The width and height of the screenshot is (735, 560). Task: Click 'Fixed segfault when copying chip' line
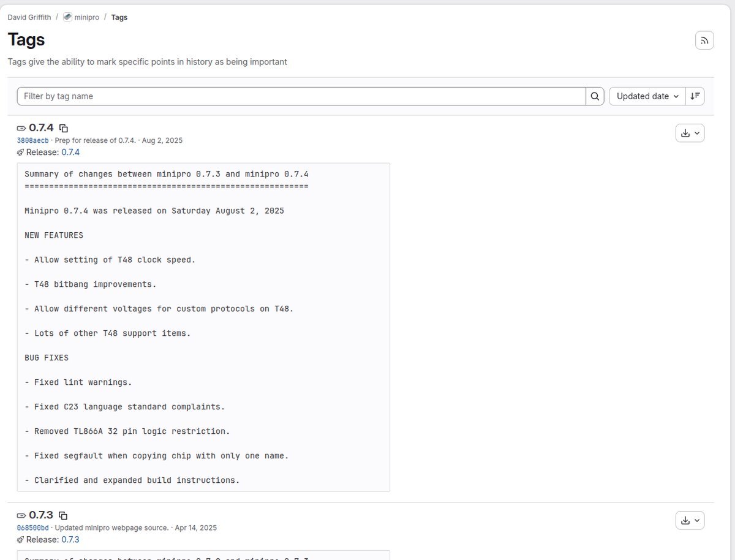[x=157, y=456]
